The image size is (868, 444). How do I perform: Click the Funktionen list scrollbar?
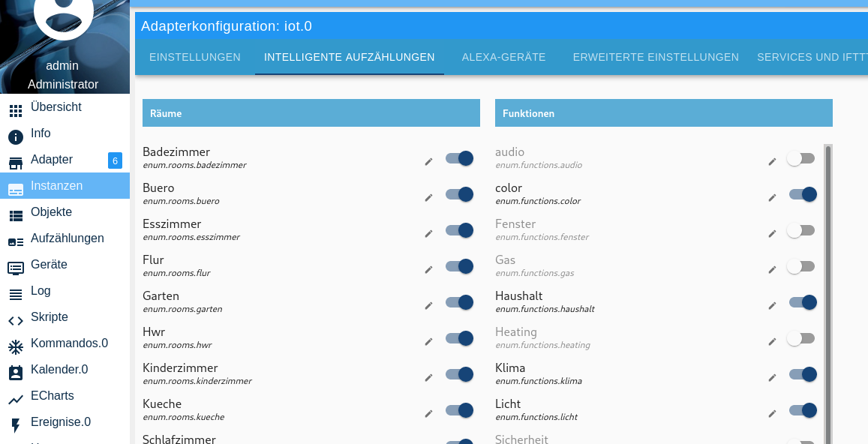[828, 293]
